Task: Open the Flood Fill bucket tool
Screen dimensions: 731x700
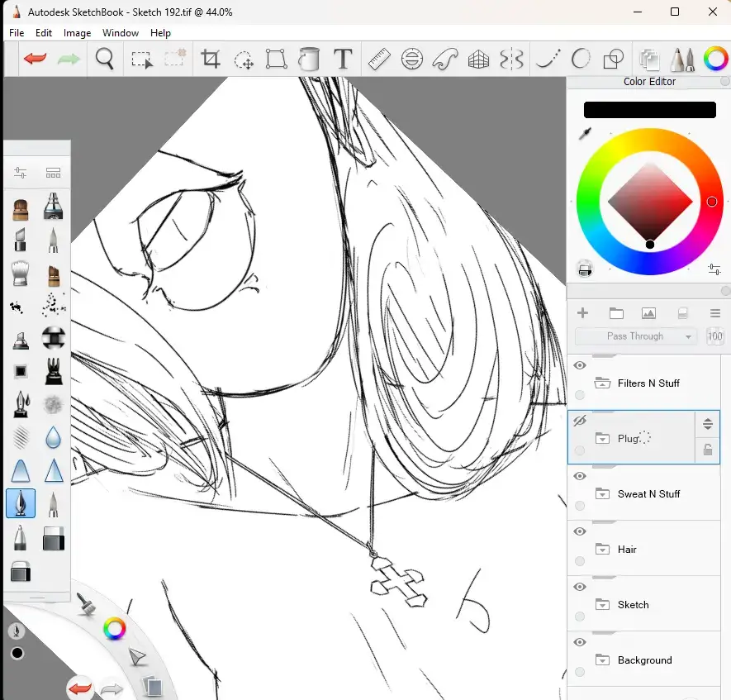Action: click(309, 60)
